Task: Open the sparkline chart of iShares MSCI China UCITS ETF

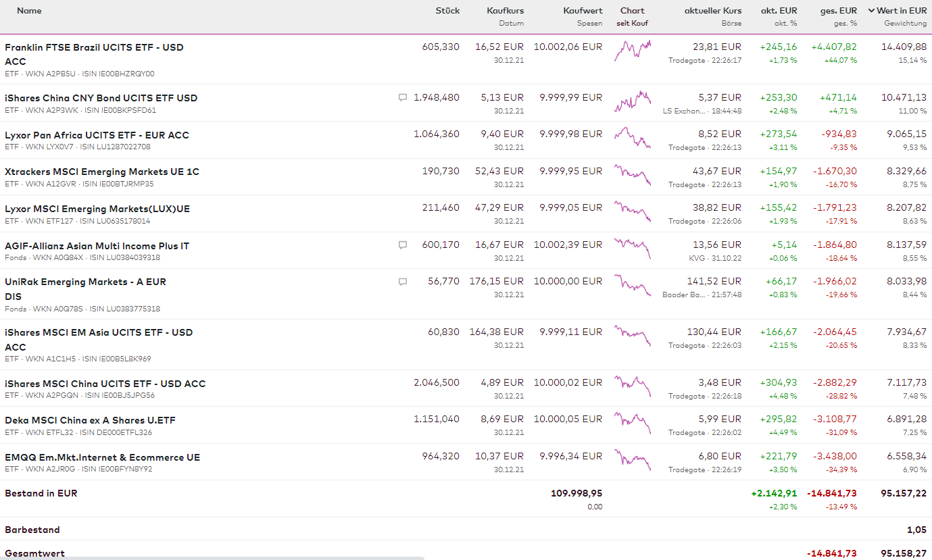Action: (x=633, y=387)
